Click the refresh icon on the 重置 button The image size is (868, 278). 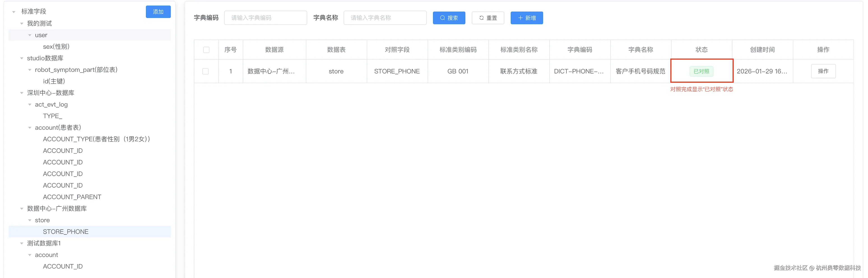[481, 18]
